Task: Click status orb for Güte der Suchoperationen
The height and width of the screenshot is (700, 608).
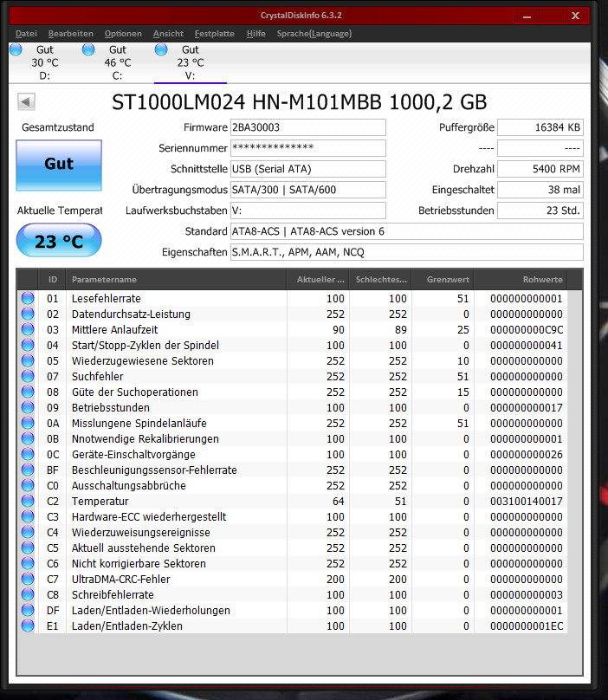Action: click(28, 392)
